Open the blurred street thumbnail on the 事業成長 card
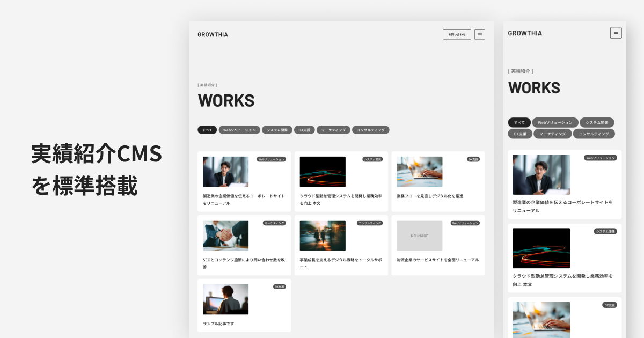The width and height of the screenshot is (644, 338). coord(323,236)
